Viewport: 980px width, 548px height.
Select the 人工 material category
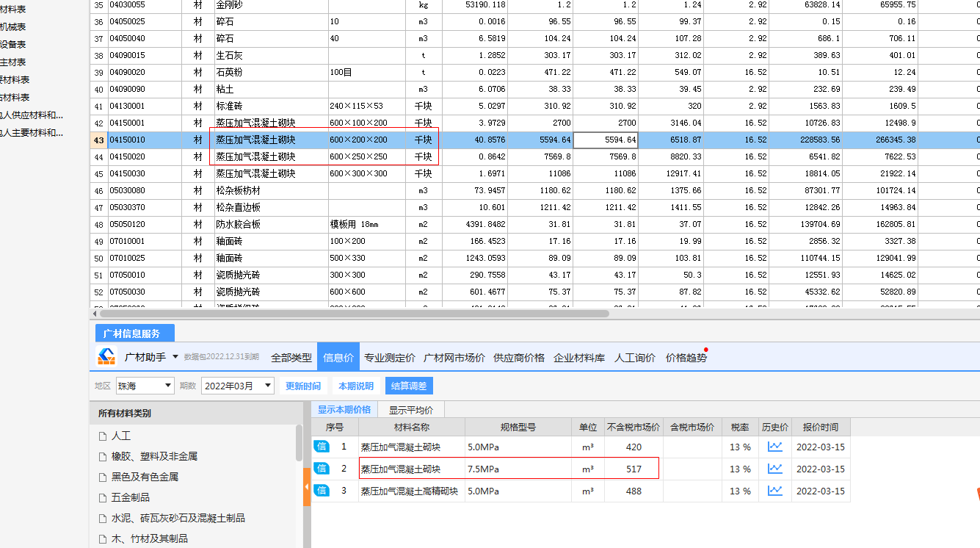click(x=121, y=436)
